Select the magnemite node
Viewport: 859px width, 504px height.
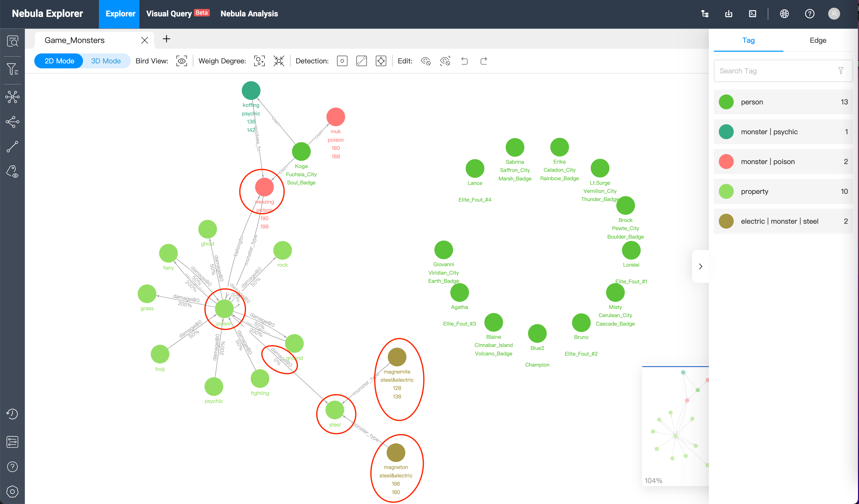point(397,357)
